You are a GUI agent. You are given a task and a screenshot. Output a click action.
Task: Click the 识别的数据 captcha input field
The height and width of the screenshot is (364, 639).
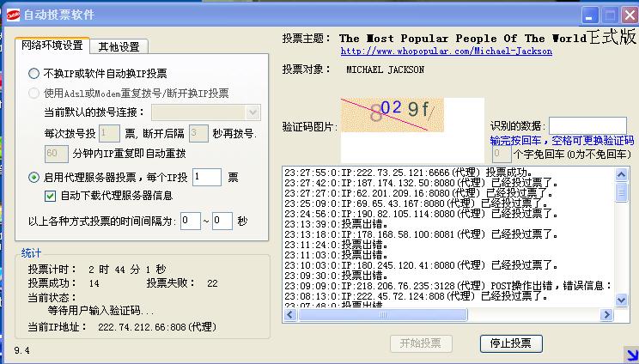pos(587,125)
